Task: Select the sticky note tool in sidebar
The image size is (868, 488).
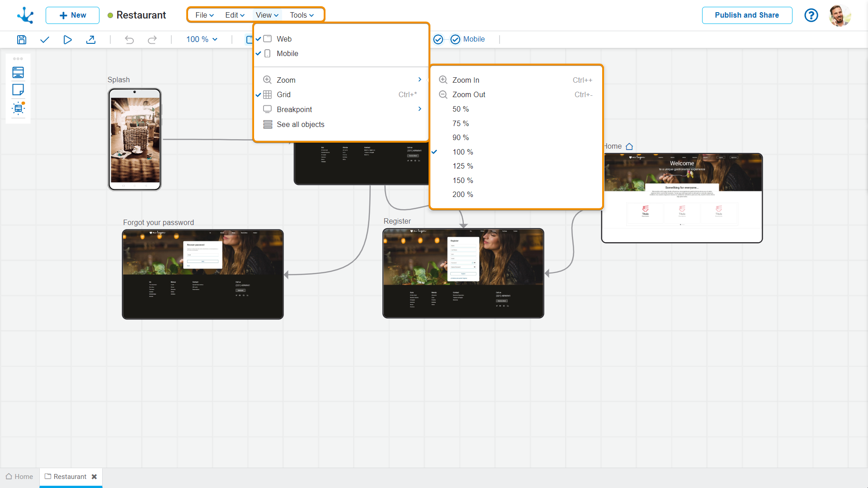Action: pyautogui.click(x=18, y=89)
